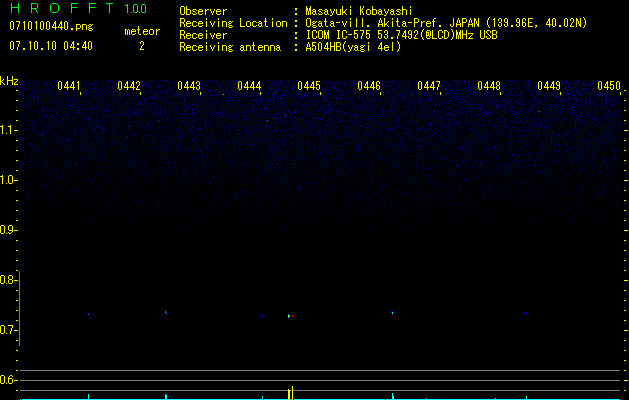
Task: Click the 0.8 frequency axis label
Action: coord(8,280)
